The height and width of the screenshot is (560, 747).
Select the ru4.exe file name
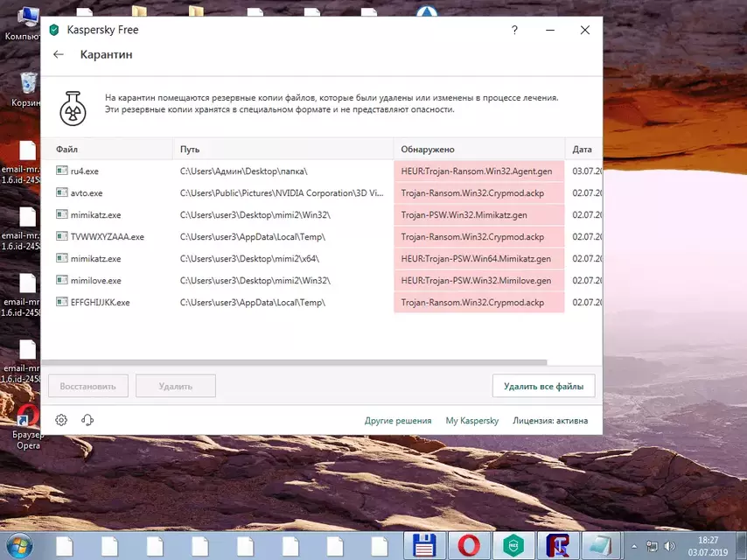click(84, 171)
